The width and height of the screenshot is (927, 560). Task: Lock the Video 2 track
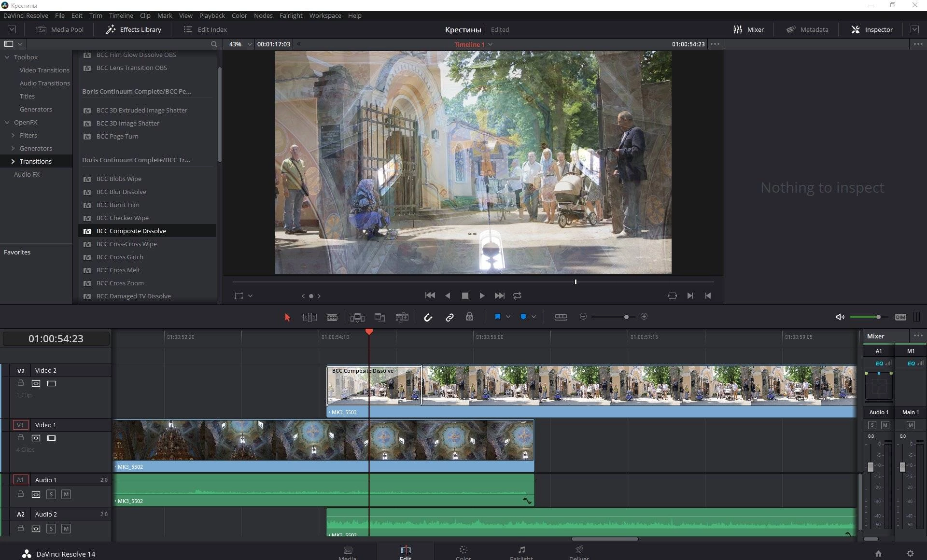[20, 383]
